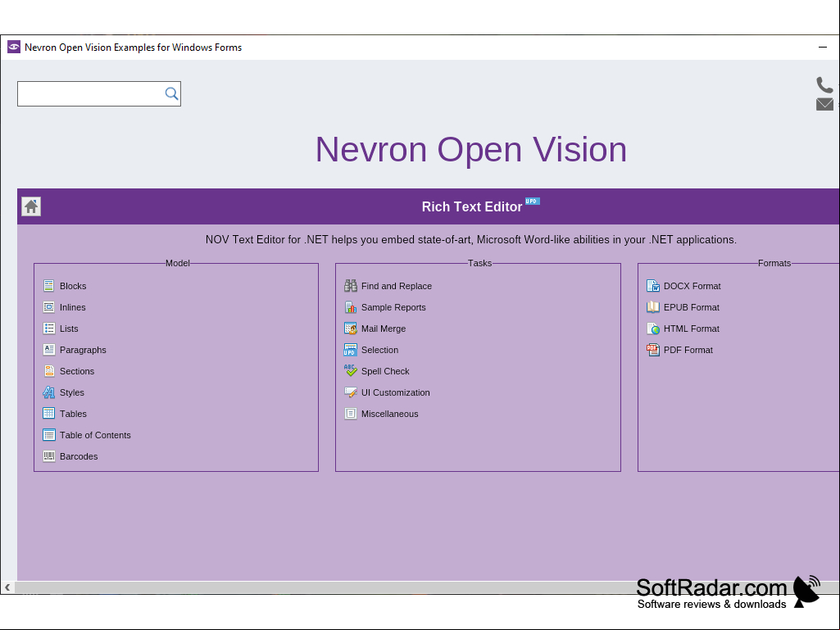Click the Blocks example icon
840x630 pixels.
point(48,286)
